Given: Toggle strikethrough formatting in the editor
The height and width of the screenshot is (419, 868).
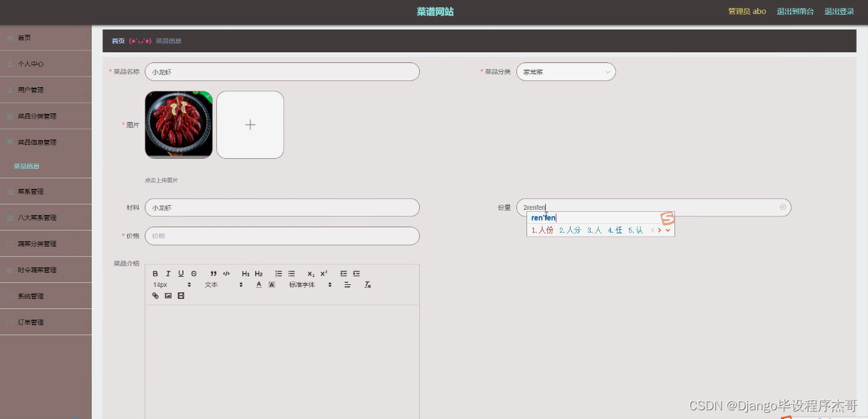Looking at the screenshot, I should pos(194,274).
